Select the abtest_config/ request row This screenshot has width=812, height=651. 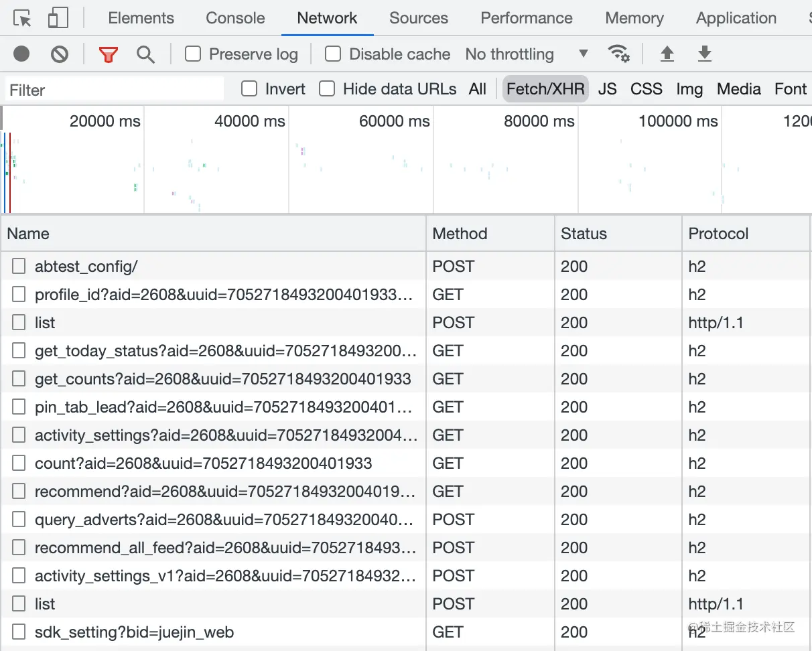click(86, 267)
